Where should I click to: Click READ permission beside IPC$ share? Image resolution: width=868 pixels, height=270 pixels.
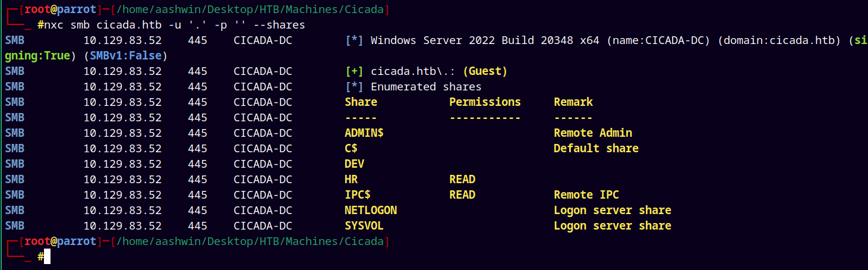coord(462,194)
